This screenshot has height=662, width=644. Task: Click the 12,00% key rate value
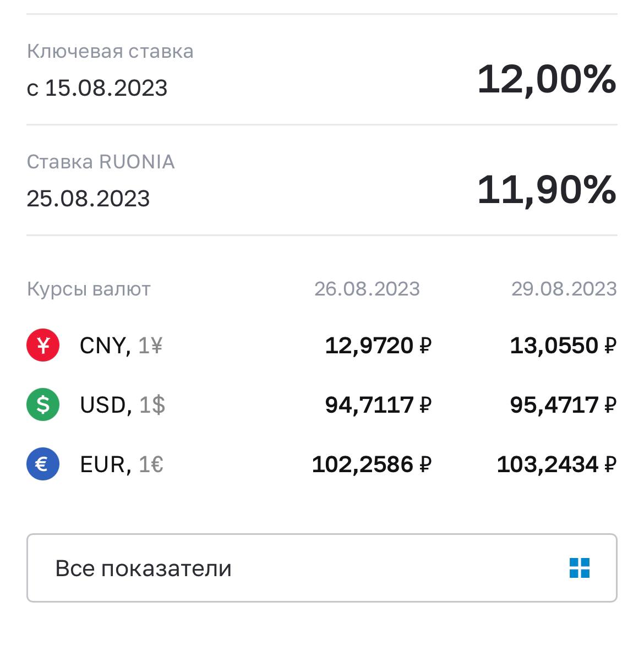[547, 79]
